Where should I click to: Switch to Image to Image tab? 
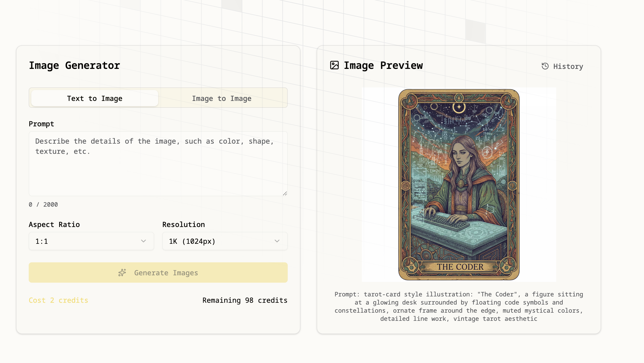(x=222, y=98)
